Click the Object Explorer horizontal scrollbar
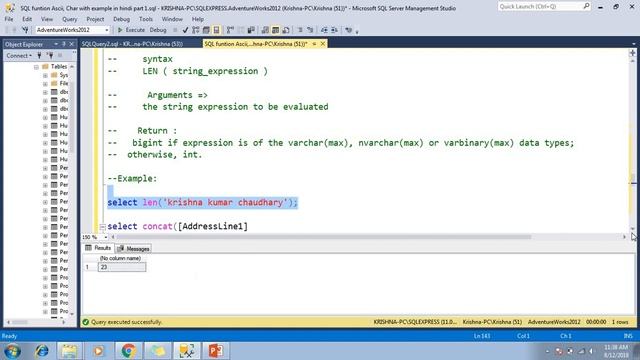The image size is (640, 360). 20,322
